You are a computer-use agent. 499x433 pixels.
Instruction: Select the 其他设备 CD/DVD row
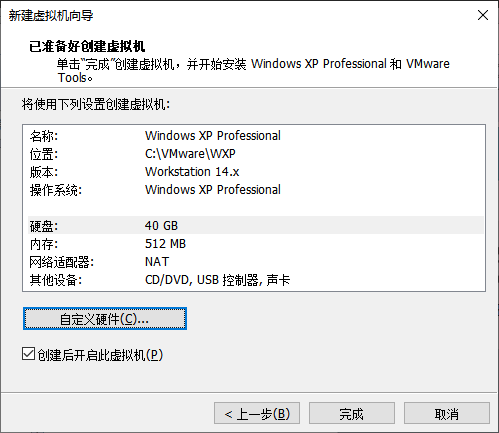pos(256,280)
